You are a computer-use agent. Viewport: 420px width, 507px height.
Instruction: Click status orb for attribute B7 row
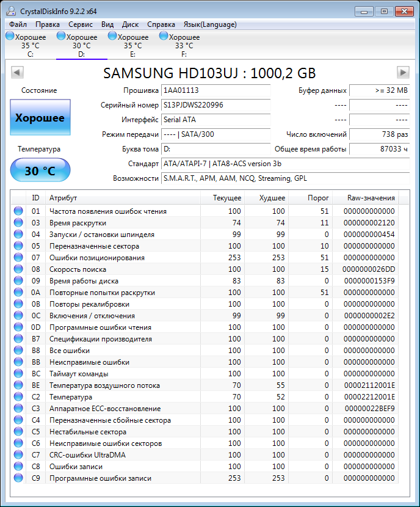(18, 339)
